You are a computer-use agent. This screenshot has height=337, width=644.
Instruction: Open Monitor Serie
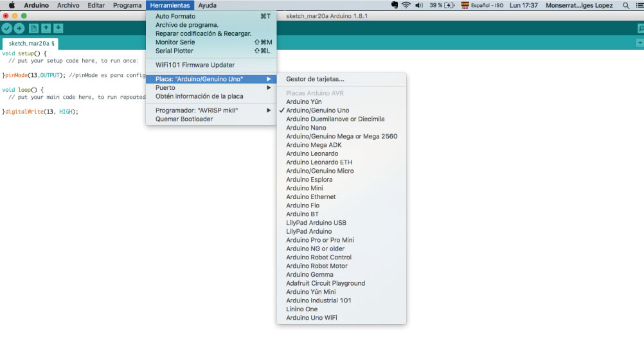click(211, 42)
